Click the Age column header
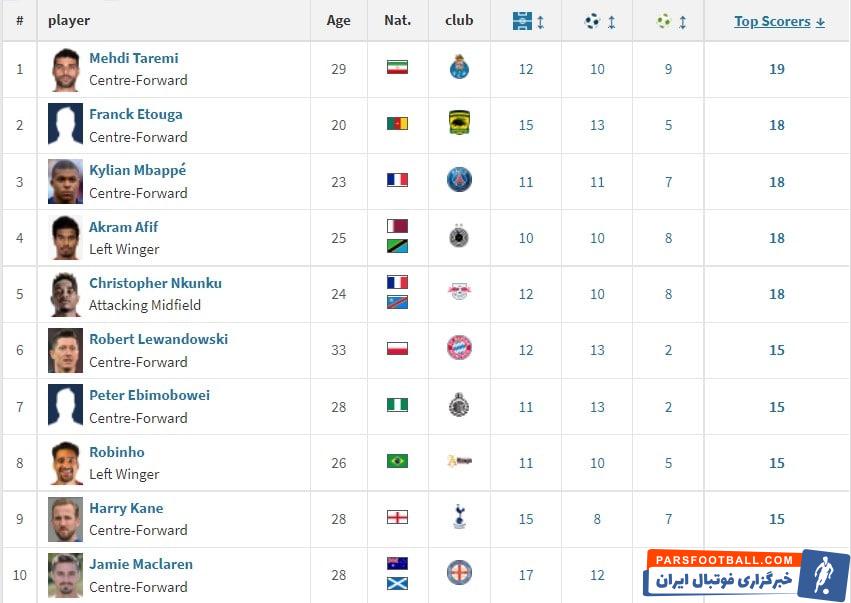The width and height of the screenshot is (851, 603). point(338,21)
